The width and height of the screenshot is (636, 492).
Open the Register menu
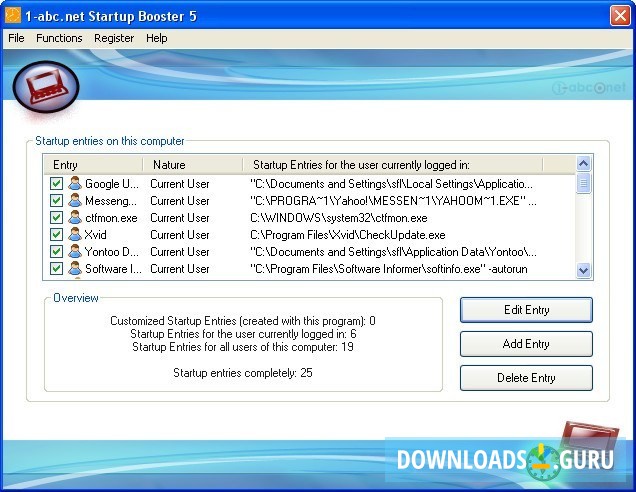(114, 38)
